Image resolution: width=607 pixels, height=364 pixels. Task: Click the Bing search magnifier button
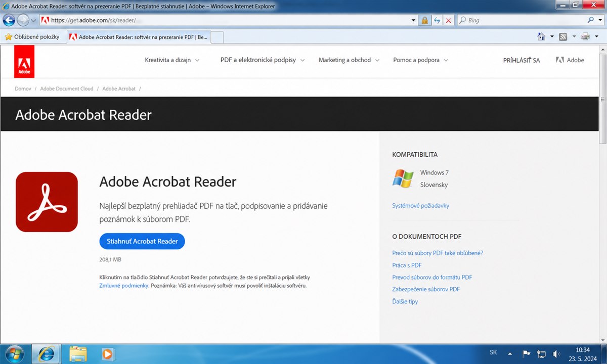tap(591, 20)
